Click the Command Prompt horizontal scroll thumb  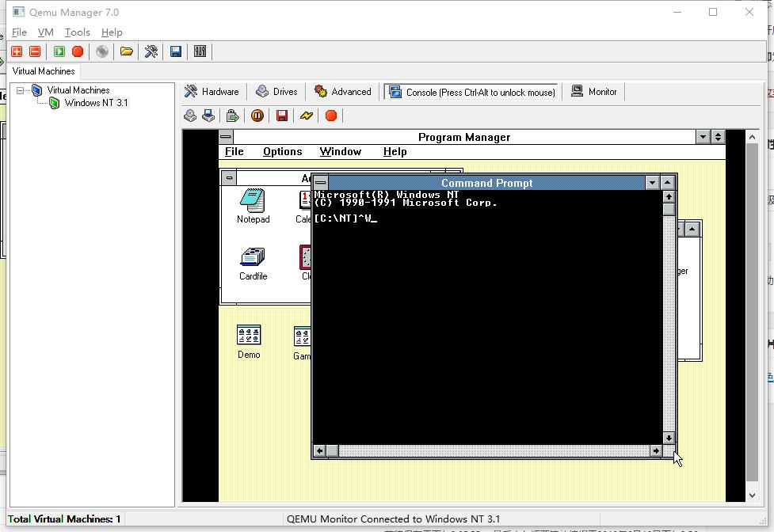[x=332, y=450]
